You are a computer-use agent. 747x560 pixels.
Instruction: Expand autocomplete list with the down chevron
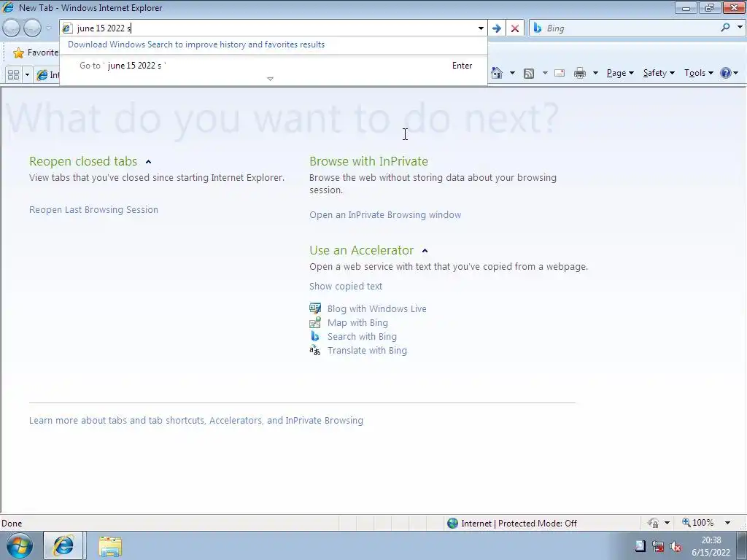[x=270, y=79]
